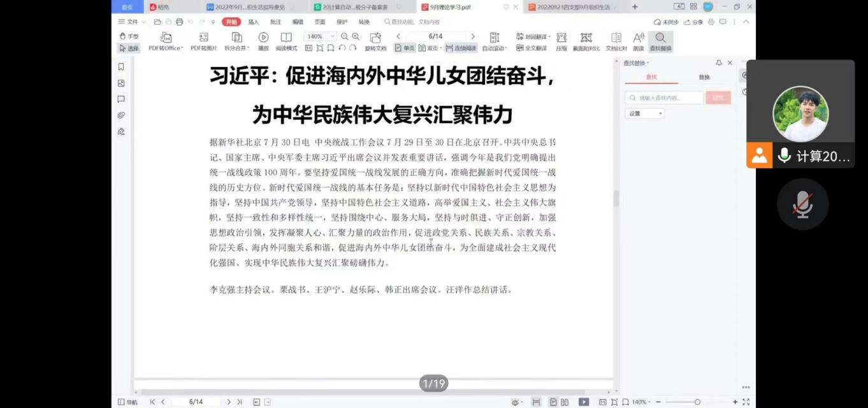Switch to the 替换 tab in find panel

tap(704, 77)
